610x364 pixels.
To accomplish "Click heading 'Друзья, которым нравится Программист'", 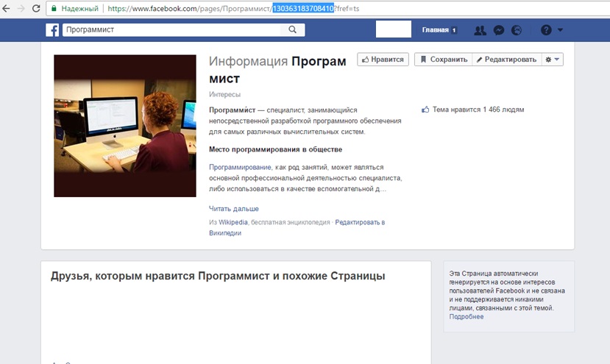I will (218, 276).
